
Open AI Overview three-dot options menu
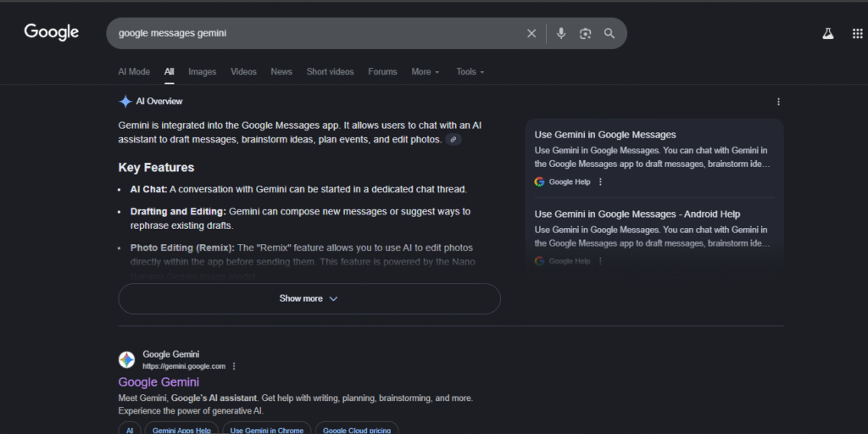778,102
